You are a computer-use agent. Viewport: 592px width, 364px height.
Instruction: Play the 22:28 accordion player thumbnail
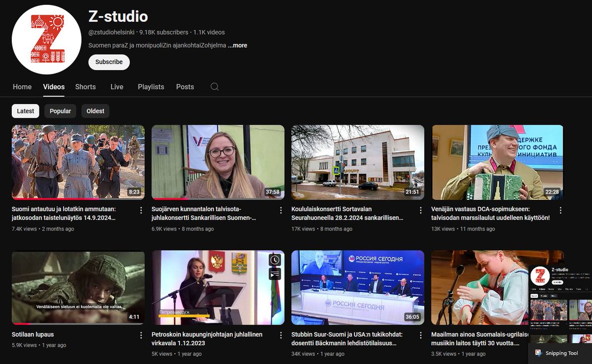pos(497,162)
